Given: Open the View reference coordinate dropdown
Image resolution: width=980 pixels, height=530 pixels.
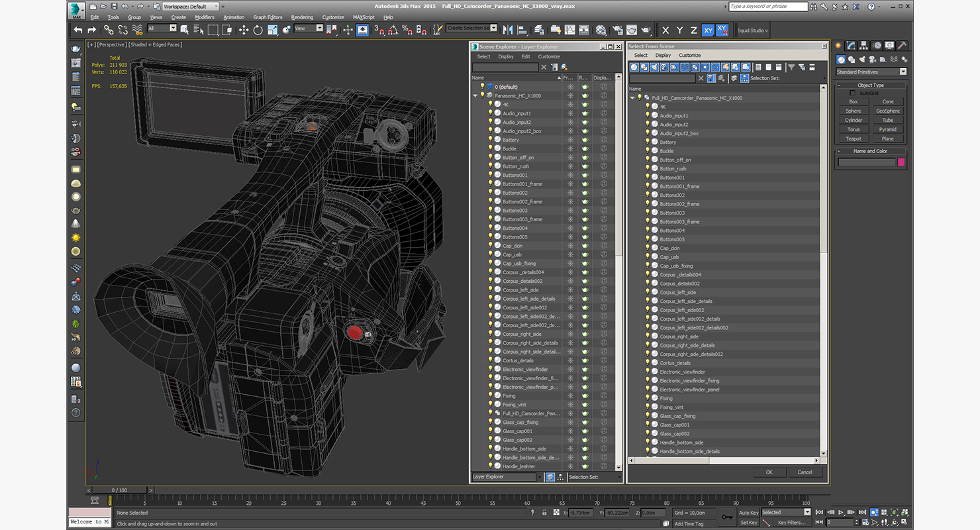Looking at the screenshot, I should click(x=308, y=28).
